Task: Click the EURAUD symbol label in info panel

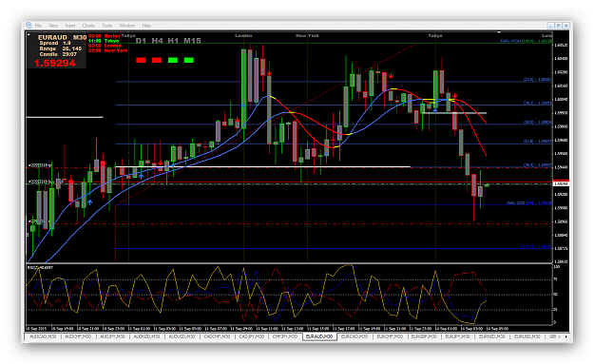Action: coord(52,37)
